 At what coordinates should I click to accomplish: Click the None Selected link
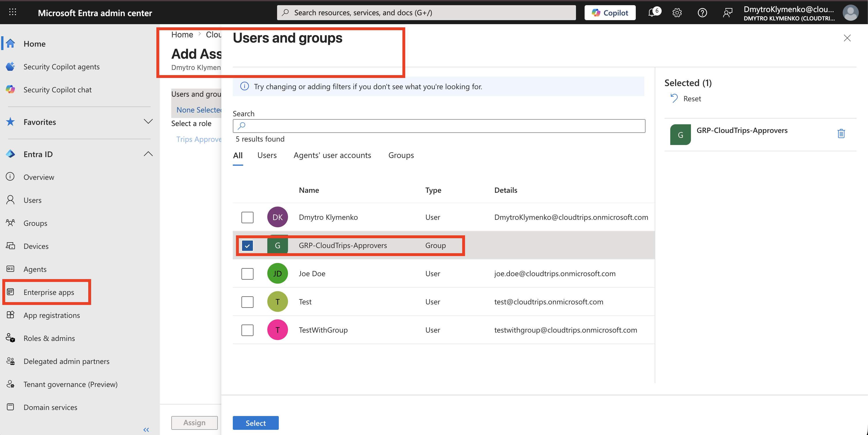point(199,110)
